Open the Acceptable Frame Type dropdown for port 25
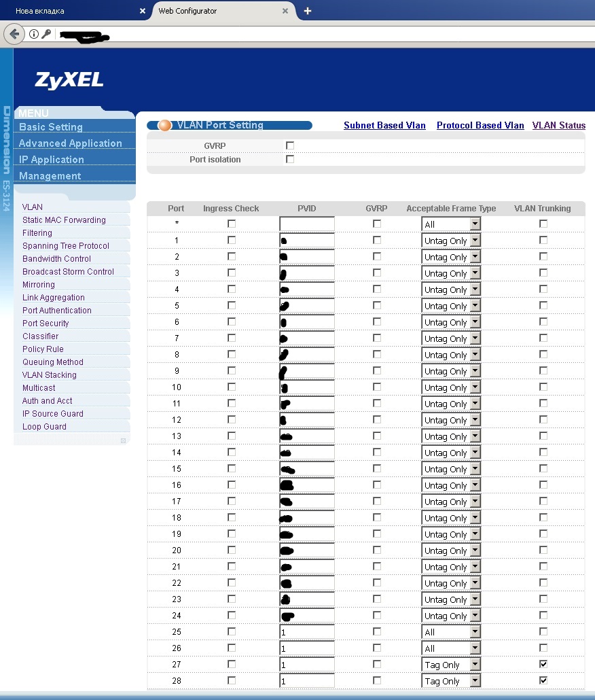Image resolution: width=595 pixels, height=700 pixels. tap(450, 631)
